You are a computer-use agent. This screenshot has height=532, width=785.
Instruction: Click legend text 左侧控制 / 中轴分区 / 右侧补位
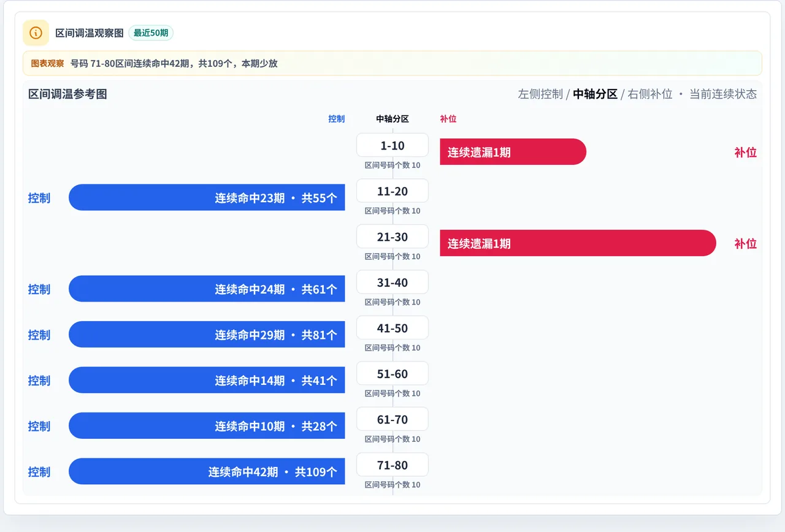[595, 94]
